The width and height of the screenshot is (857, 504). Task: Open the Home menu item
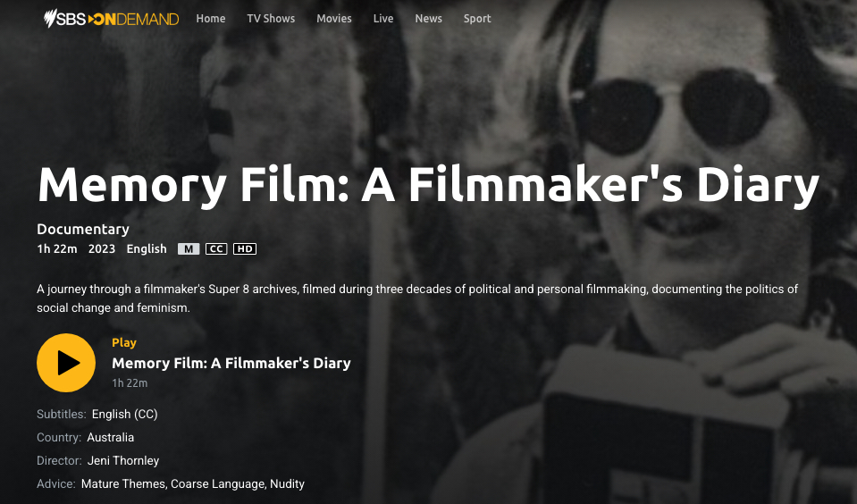tap(211, 19)
